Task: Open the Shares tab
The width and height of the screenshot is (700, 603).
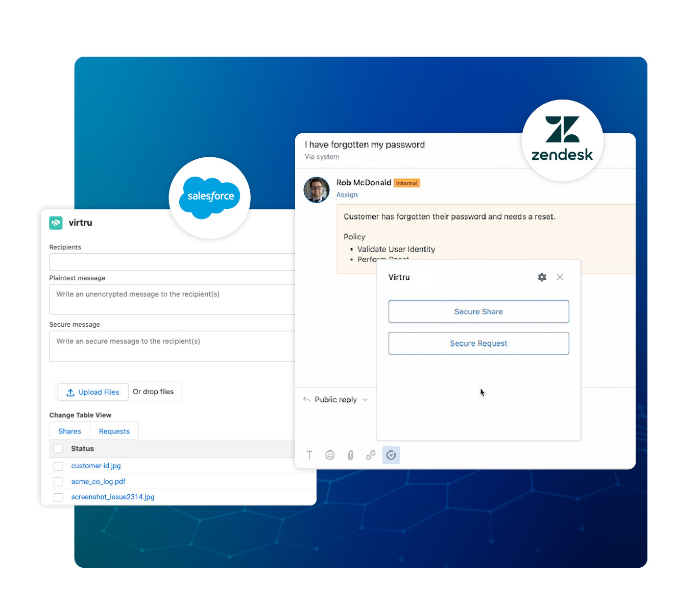Action: click(69, 430)
